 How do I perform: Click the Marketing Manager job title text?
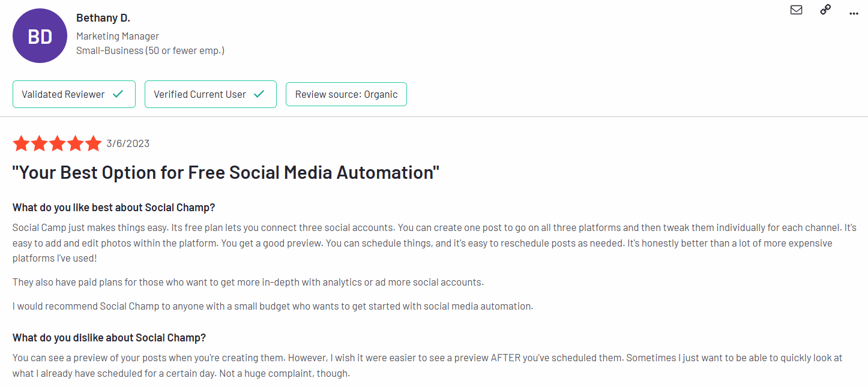coord(118,37)
